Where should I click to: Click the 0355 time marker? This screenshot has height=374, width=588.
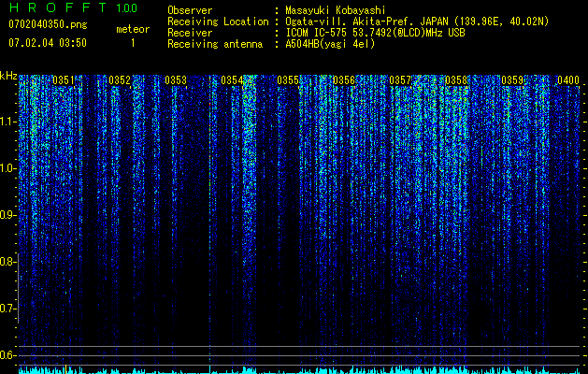(288, 80)
